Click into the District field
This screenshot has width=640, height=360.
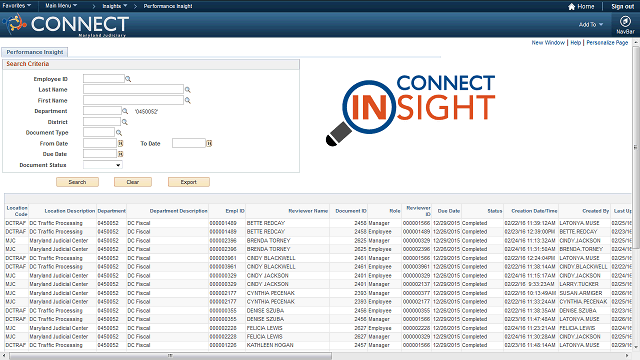click(102, 122)
